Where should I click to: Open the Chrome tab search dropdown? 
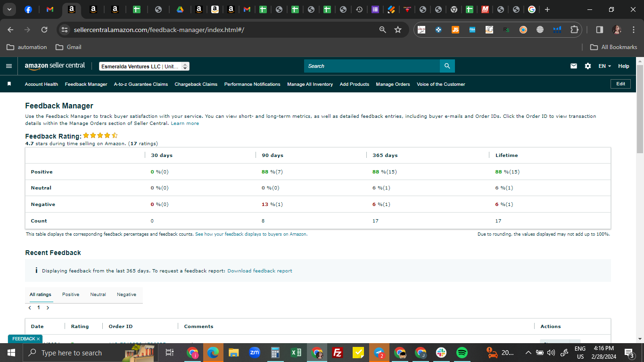coord(9,9)
